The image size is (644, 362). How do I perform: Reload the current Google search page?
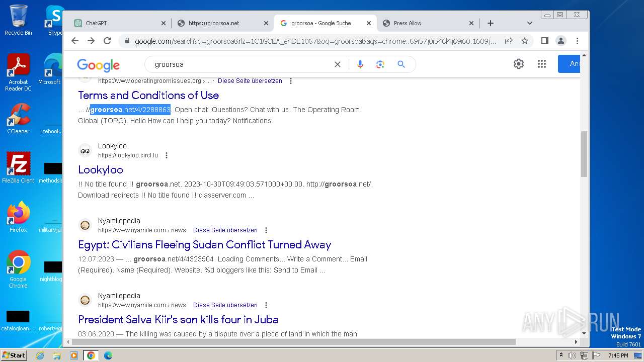tap(107, 41)
